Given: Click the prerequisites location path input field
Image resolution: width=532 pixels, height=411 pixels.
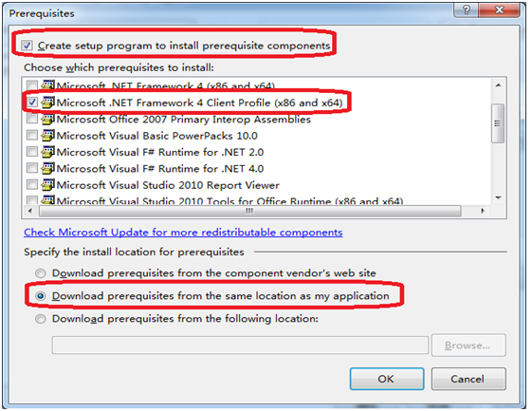Looking at the screenshot, I should point(240,346).
